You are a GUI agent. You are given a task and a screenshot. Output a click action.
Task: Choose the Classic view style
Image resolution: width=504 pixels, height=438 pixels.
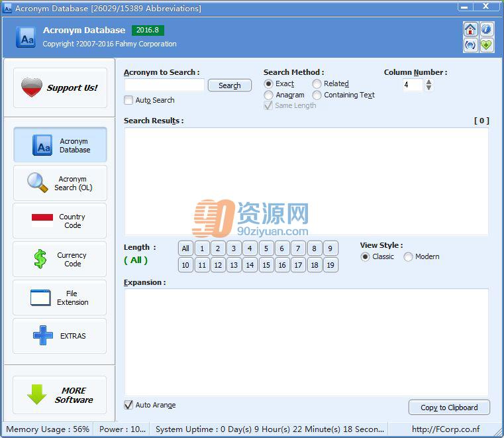(365, 257)
